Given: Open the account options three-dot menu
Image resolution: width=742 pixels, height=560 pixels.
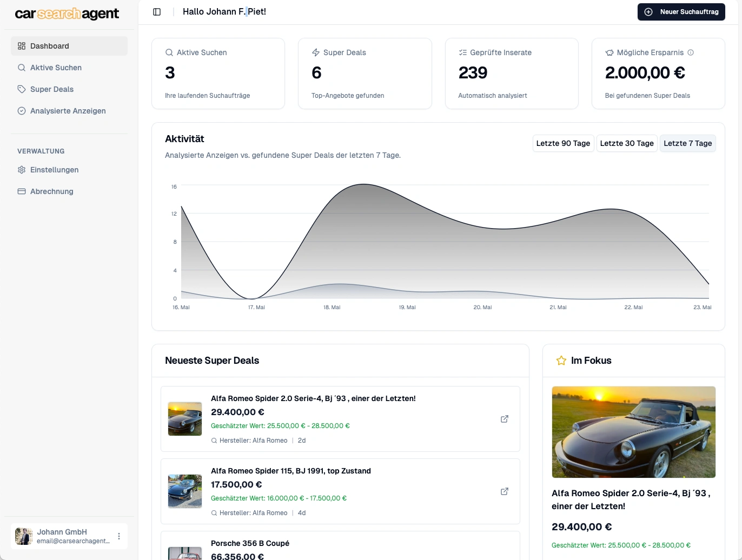Looking at the screenshot, I should [119, 536].
